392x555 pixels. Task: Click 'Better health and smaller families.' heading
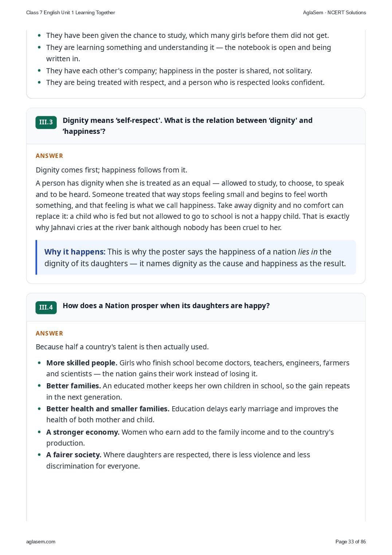click(x=108, y=409)
